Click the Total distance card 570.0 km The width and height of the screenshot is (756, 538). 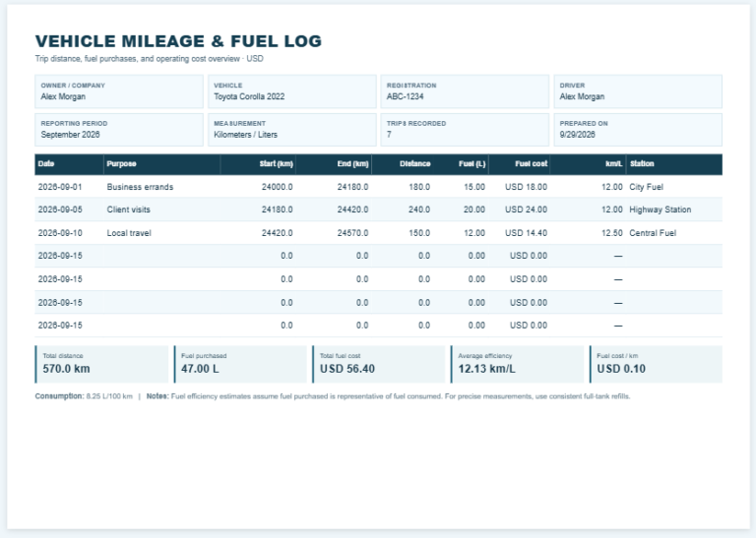click(x=101, y=364)
